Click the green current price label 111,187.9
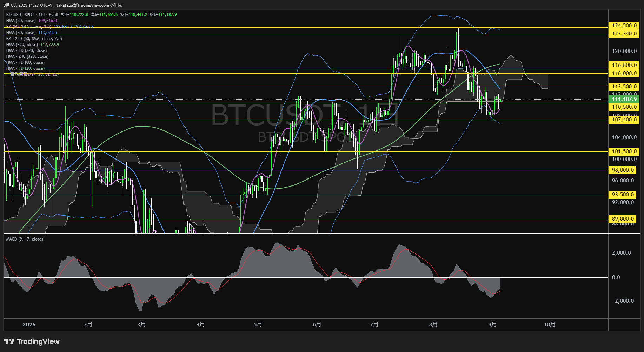 tap(624, 99)
